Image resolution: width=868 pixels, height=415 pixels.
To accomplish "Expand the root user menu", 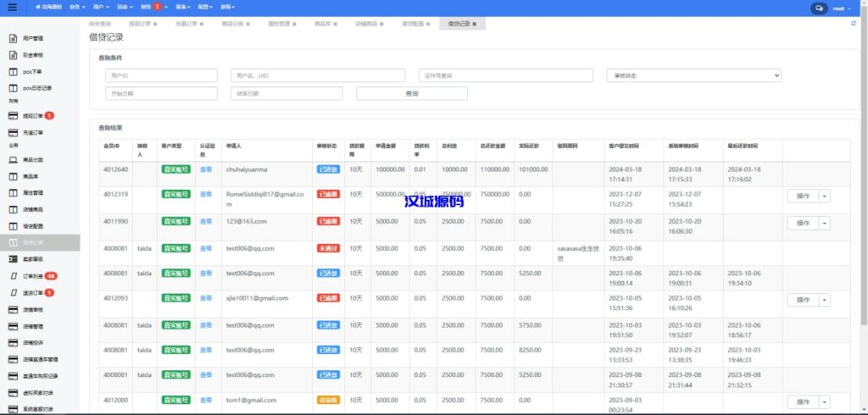I will click(x=842, y=8).
